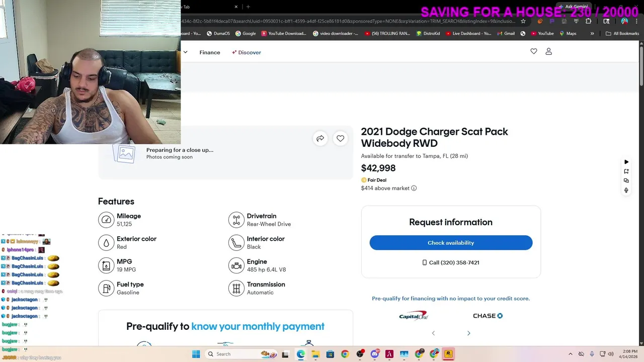Click the info icon next to '$414 above market'
644x362 pixels.
coord(414,188)
